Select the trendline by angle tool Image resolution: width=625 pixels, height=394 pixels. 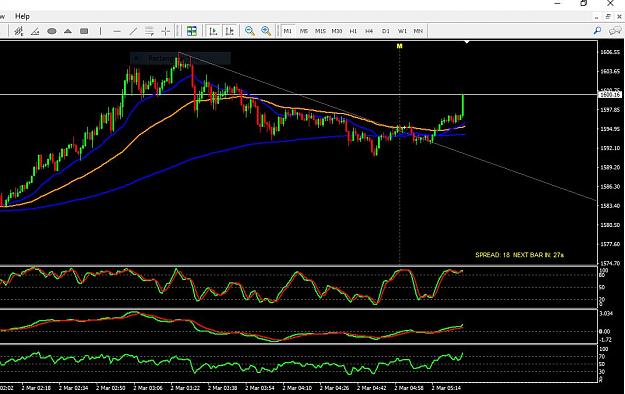(35, 31)
